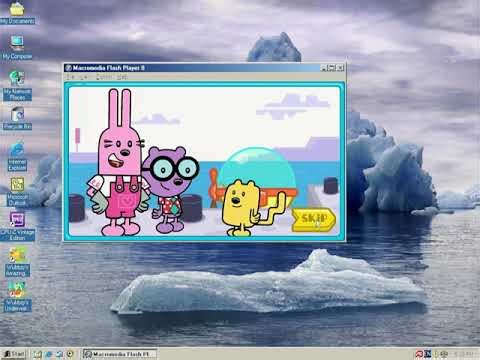This screenshot has height=360, width=480.
Task: Select the My Network Places desktop icon
Action: click(17, 86)
